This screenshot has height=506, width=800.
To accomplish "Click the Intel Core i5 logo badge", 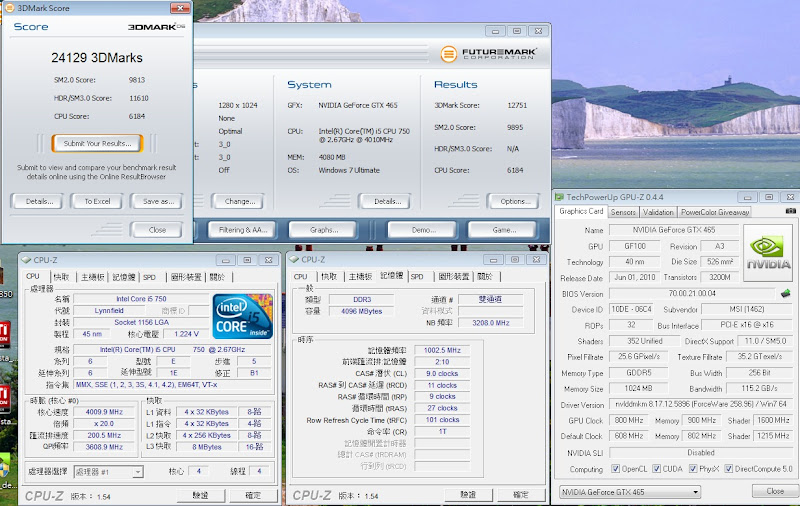I will point(242,316).
